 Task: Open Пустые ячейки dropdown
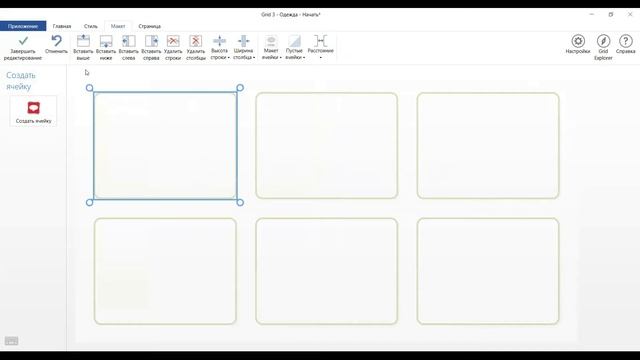(294, 47)
